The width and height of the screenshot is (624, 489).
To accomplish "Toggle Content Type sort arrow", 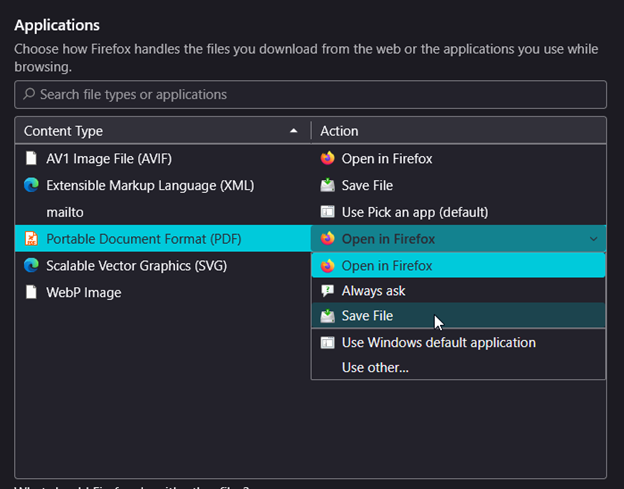I will pos(294,131).
